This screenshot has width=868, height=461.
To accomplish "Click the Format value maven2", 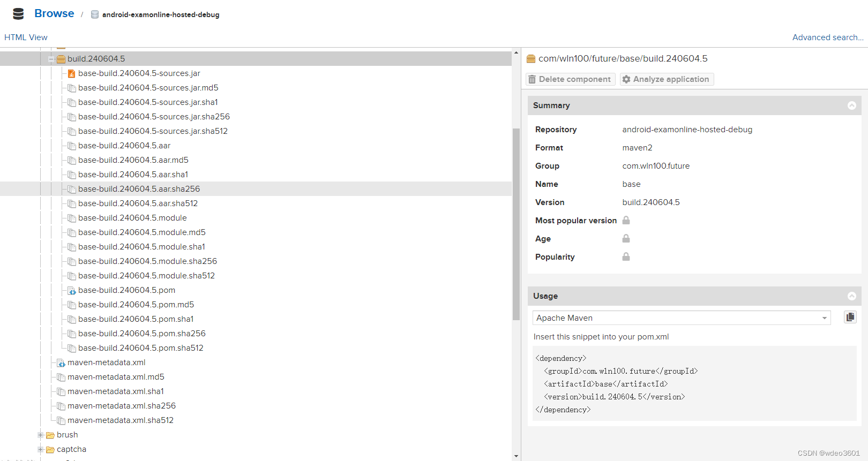I will click(637, 148).
